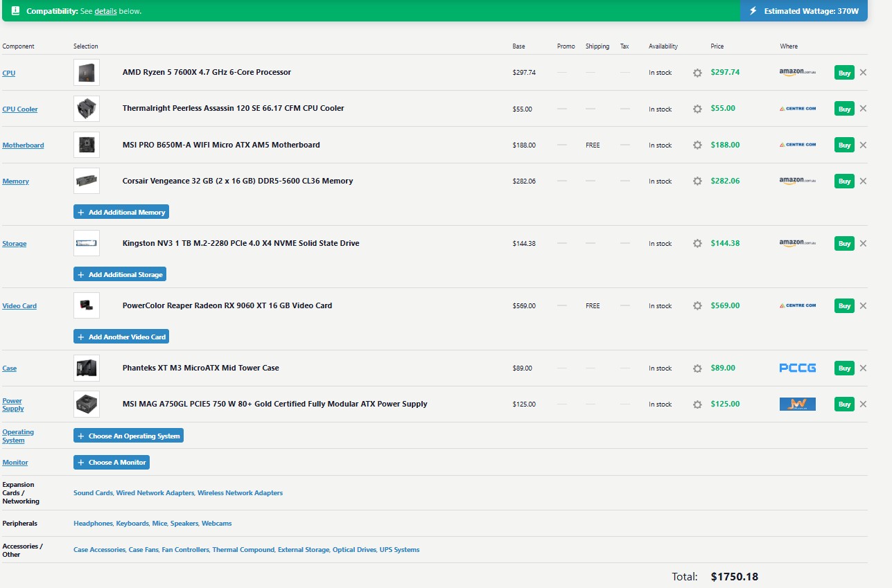Screen dimensions: 892x588
Task: Open price settings gear for Video Card row
Action: (x=697, y=305)
